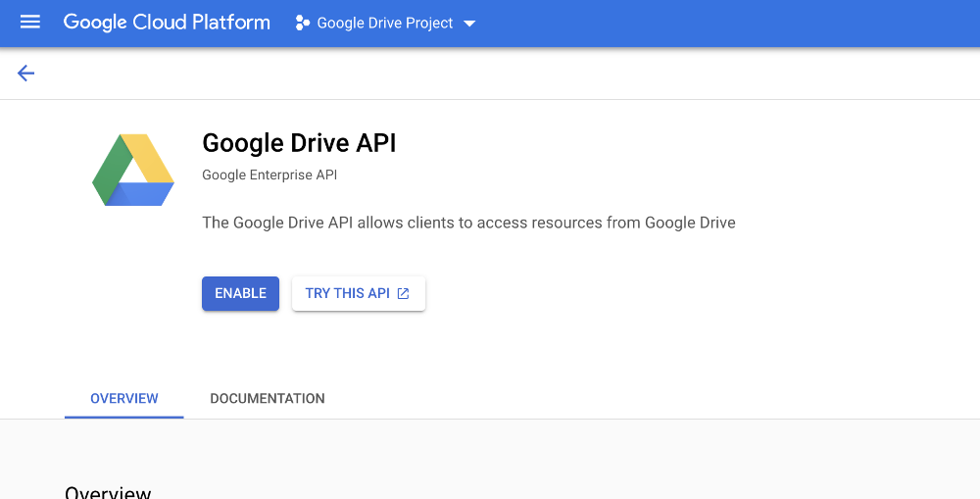The width and height of the screenshot is (980, 499).
Task: Click the Google Drive API heading
Action: click(299, 143)
